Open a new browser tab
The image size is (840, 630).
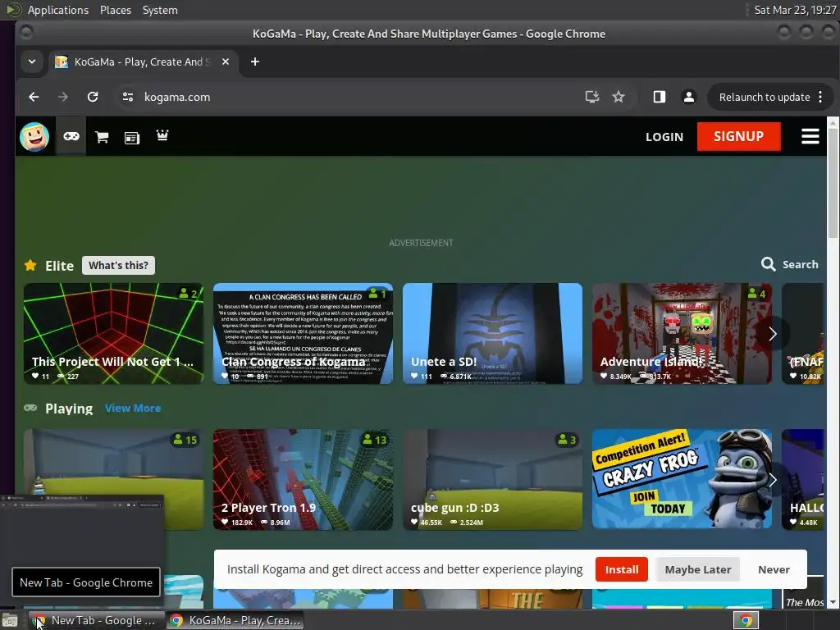255,62
